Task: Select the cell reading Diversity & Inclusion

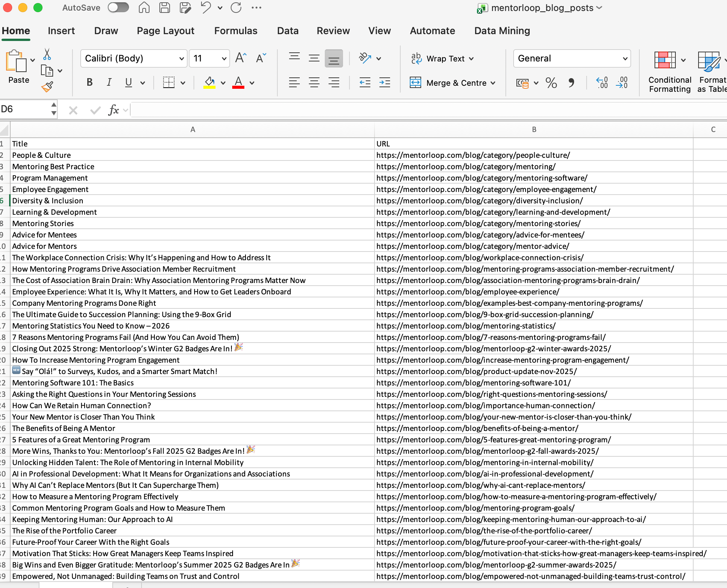Action: tap(192, 201)
